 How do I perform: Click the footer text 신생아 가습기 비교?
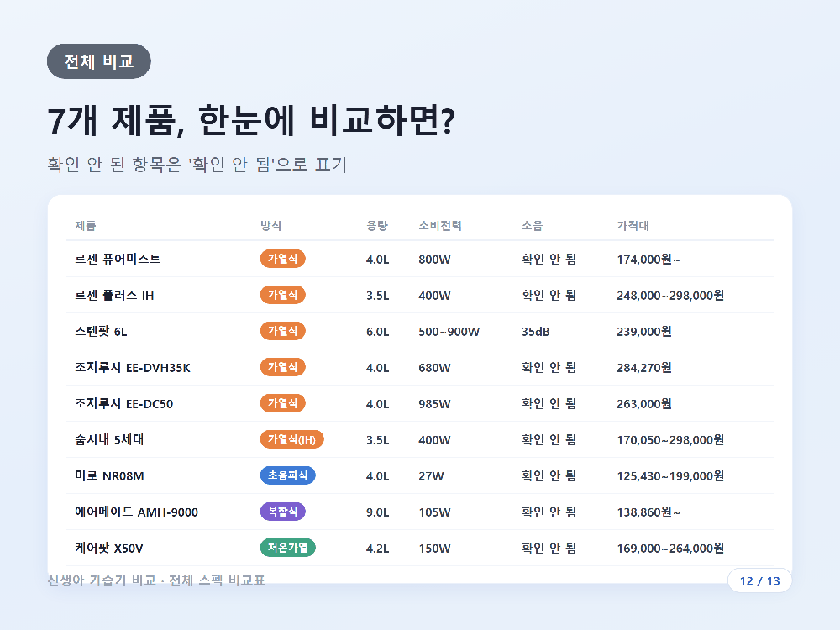[102, 580]
